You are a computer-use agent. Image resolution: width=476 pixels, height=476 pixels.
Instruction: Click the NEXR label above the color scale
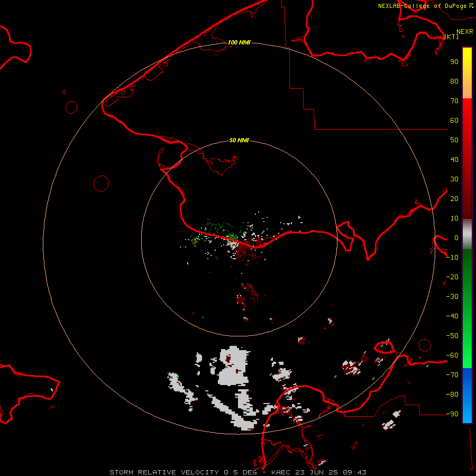coord(465,32)
